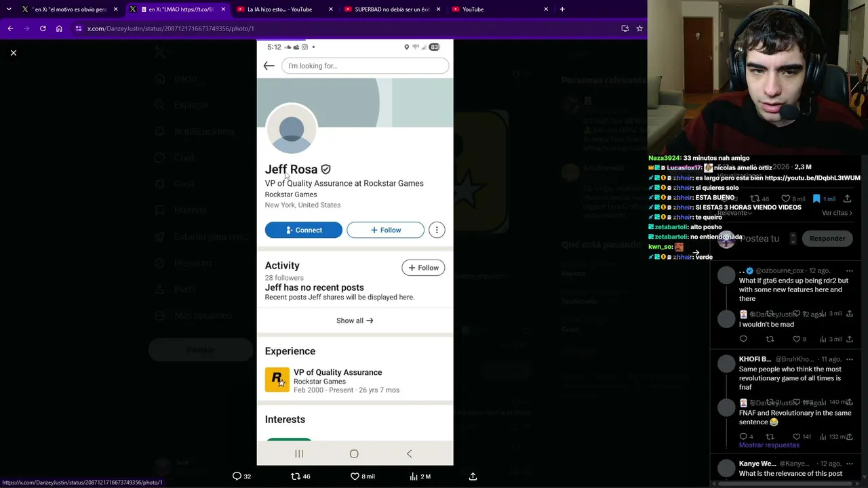Open Notificaciones in the X sidebar
This screenshot has height=488, width=868.
[x=195, y=131]
